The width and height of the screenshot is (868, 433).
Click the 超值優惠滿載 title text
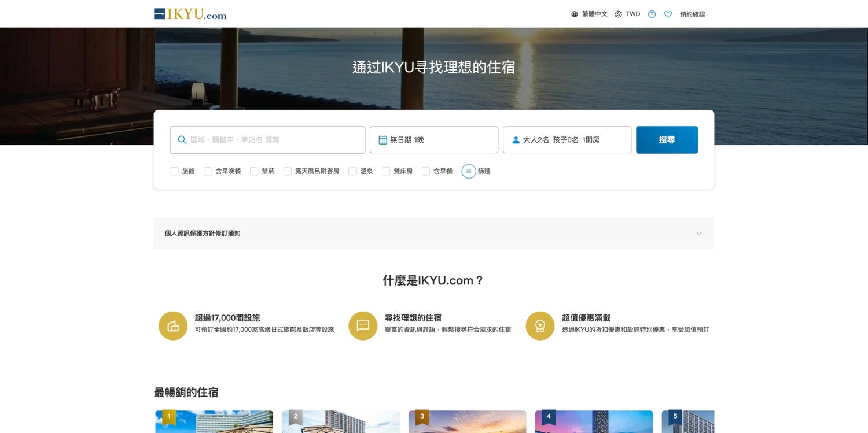[x=586, y=318]
